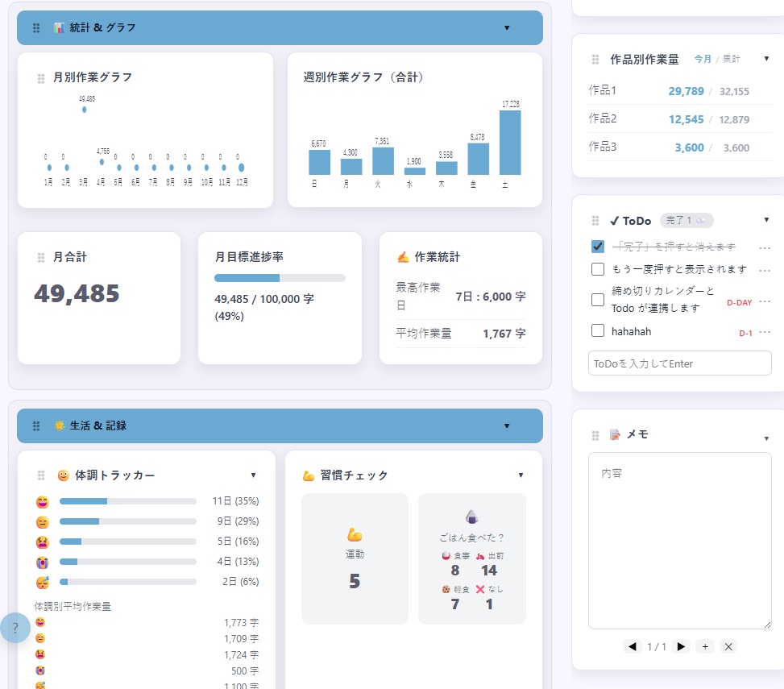Add a new memo page with plus button
The height and width of the screenshot is (689, 784).
pos(705,646)
